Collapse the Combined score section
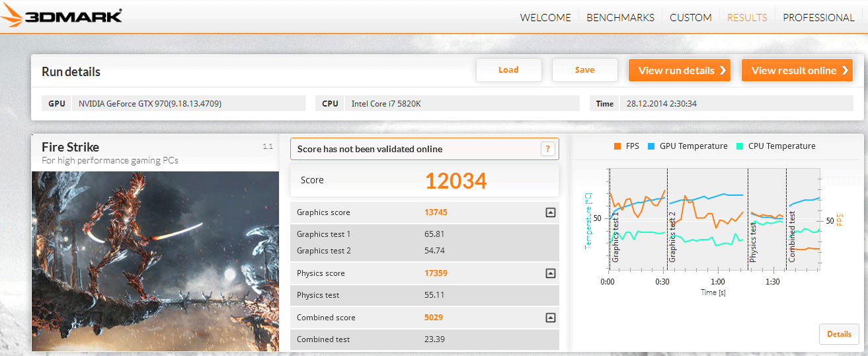Screen dimensions: 868x356 coord(551,318)
